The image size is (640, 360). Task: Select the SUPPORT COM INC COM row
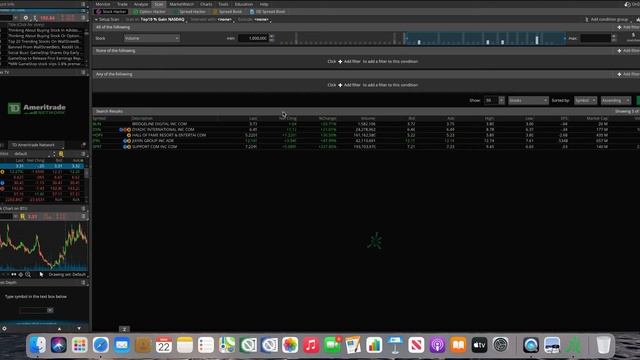pos(366,147)
